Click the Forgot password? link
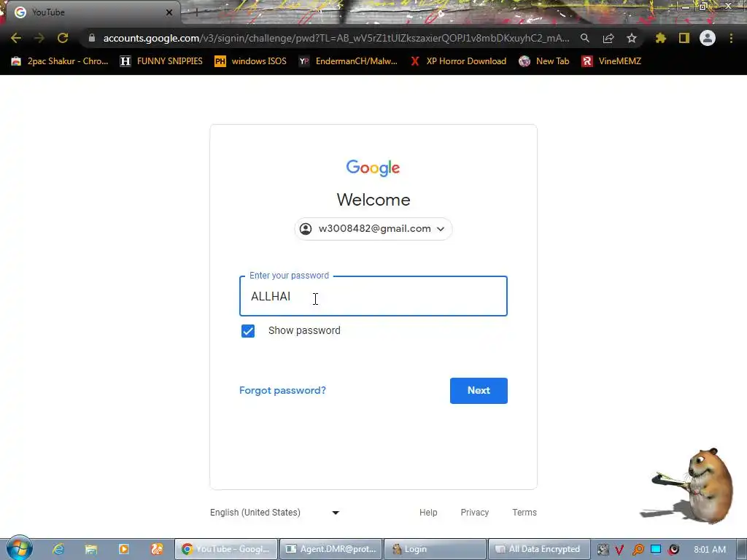Screen dimensions: 747x560 coord(282,391)
